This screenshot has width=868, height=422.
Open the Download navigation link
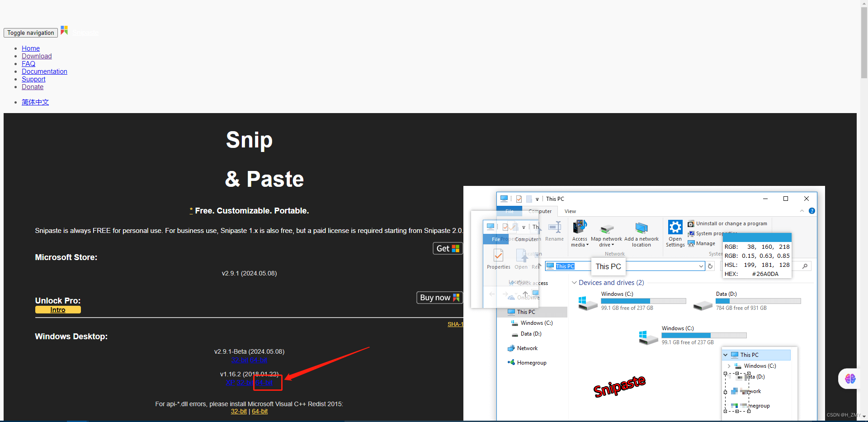[37, 56]
